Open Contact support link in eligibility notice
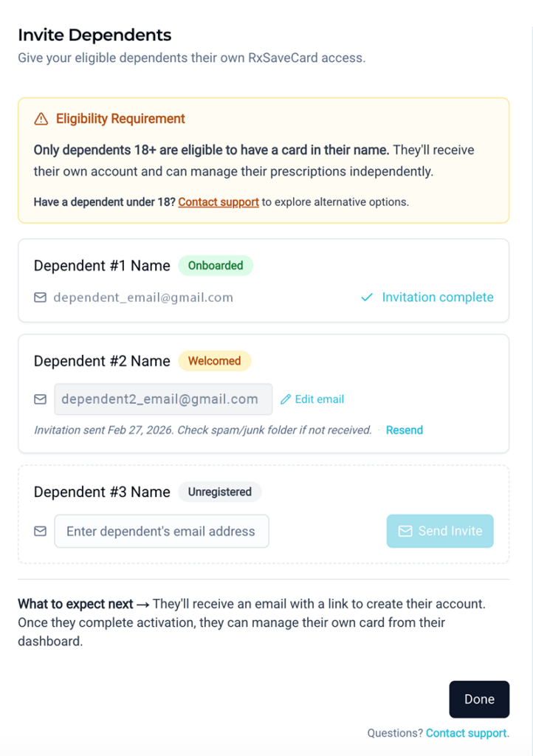The width and height of the screenshot is (533, 756). click(219, 202)
